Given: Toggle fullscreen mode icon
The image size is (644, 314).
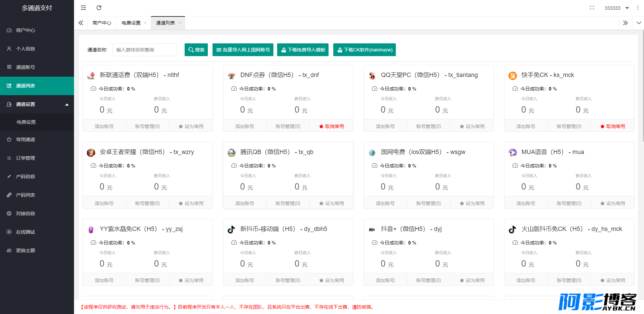Looking at the screenshot, I should (x=592, y=8).
